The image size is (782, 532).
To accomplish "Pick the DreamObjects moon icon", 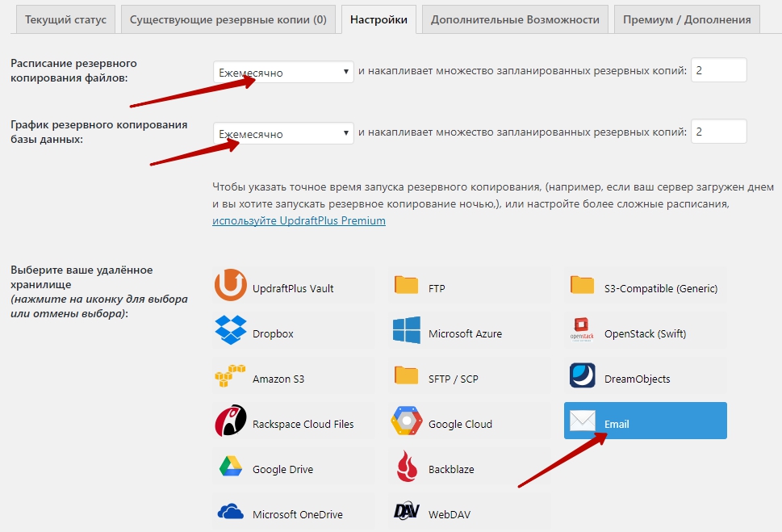I will coord(583,375).
